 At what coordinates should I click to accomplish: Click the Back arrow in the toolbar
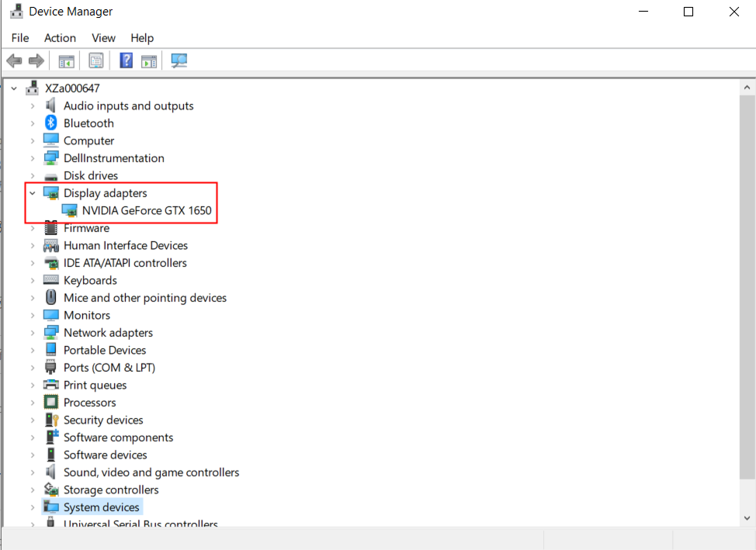(14, 61)
